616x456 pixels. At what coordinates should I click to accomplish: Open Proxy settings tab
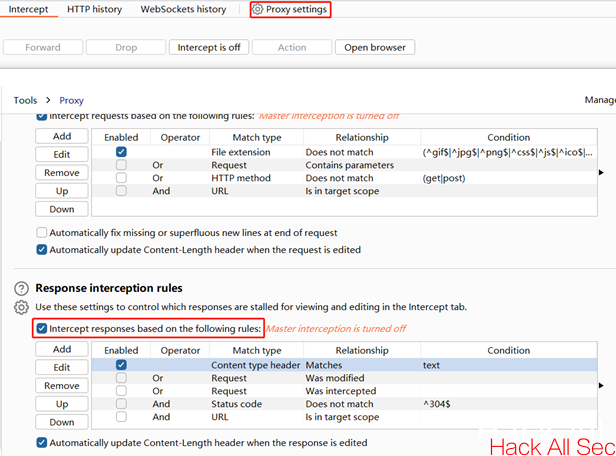(x=291, y=9)
